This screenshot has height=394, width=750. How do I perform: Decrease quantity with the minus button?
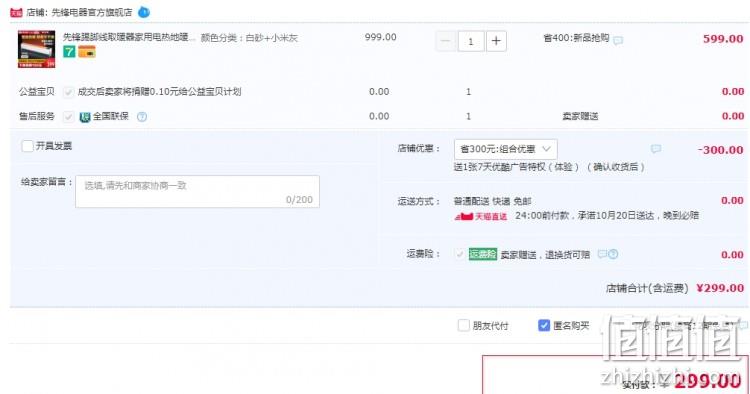click(445, 41)
